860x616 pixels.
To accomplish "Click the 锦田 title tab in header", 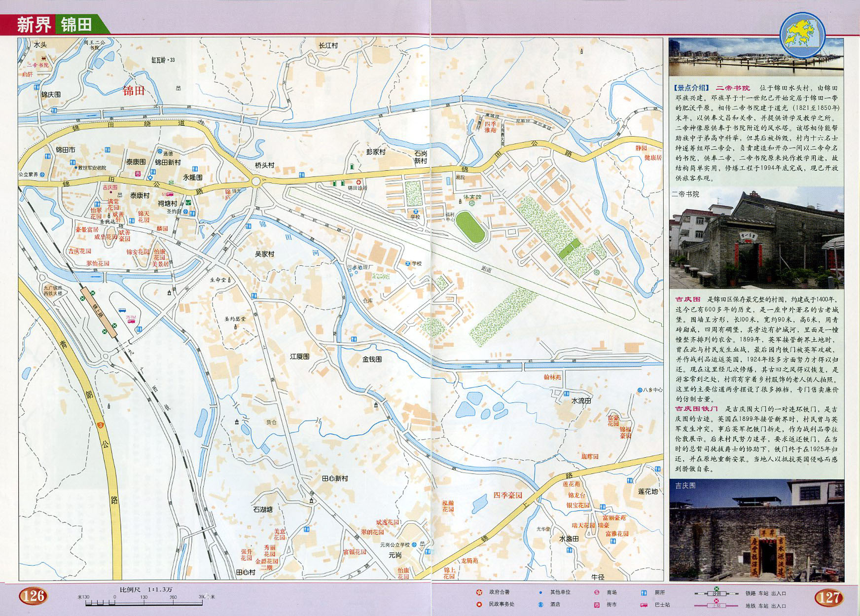I will pos(77,25).
